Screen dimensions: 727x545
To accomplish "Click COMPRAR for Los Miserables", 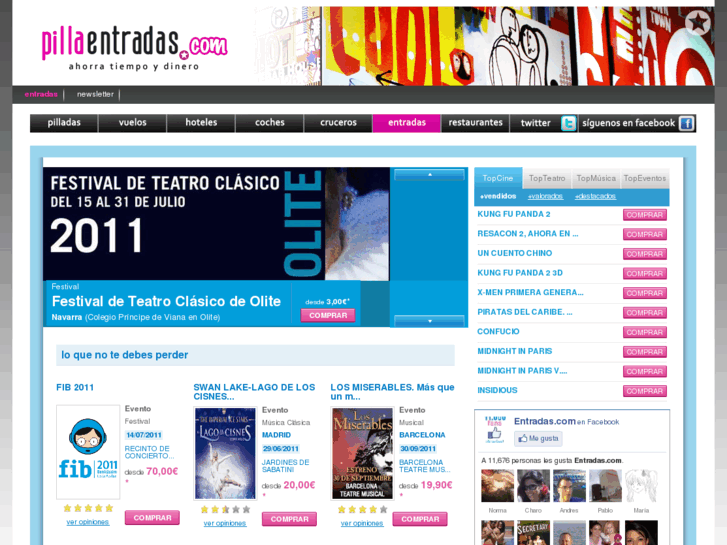I will click(x=420, y=519).
